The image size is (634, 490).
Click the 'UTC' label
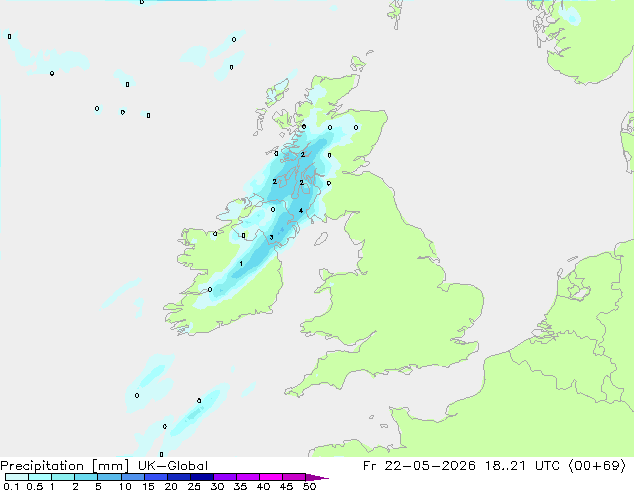[x=547, y=466]
